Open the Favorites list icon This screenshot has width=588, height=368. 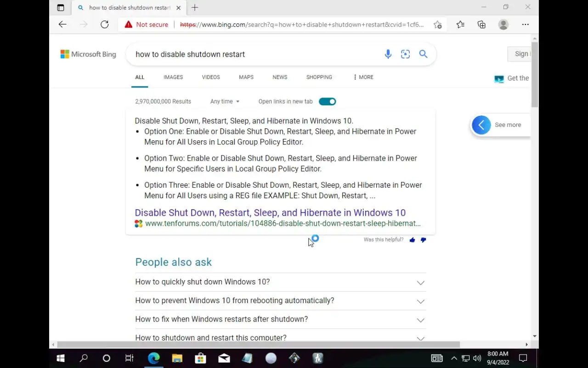tap(460, 24)
